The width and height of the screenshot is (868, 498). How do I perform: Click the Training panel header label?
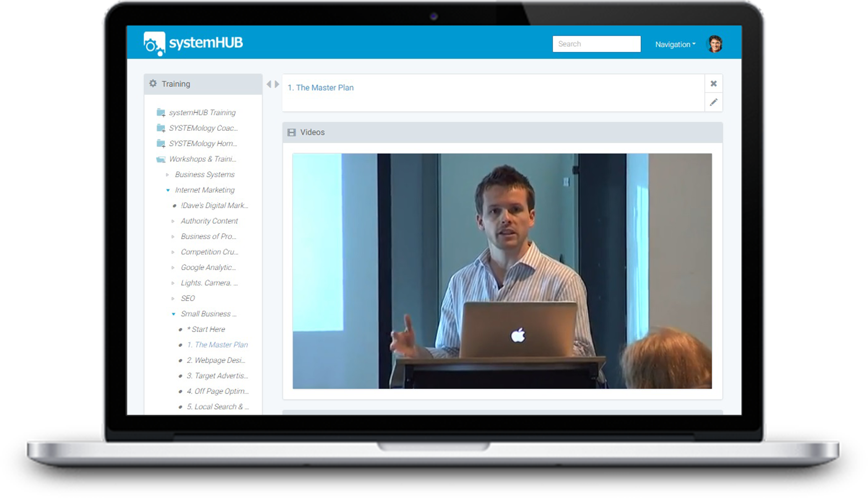[x=176, y=84]
